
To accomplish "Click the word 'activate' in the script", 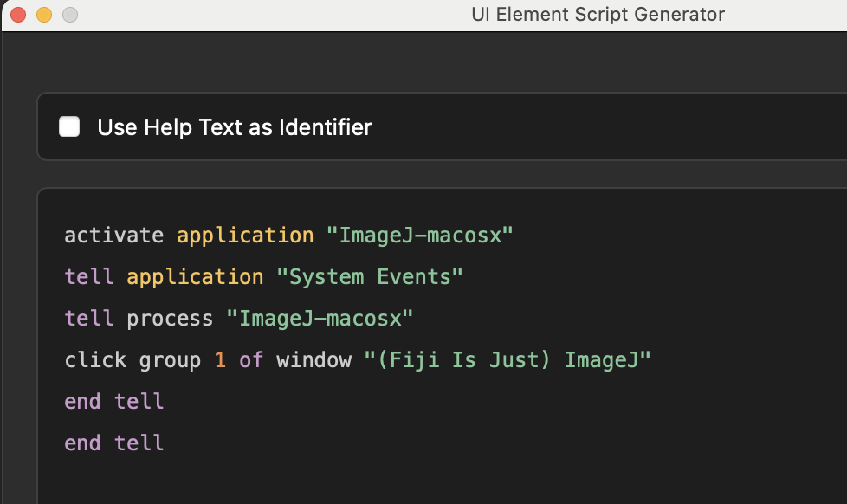I will [x=114, y=236].
